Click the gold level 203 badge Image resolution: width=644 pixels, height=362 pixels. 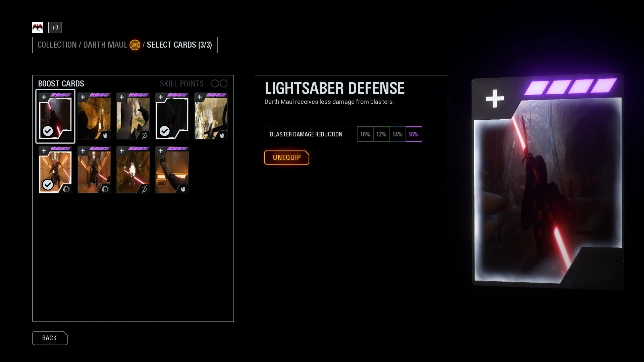pos(135,45)
